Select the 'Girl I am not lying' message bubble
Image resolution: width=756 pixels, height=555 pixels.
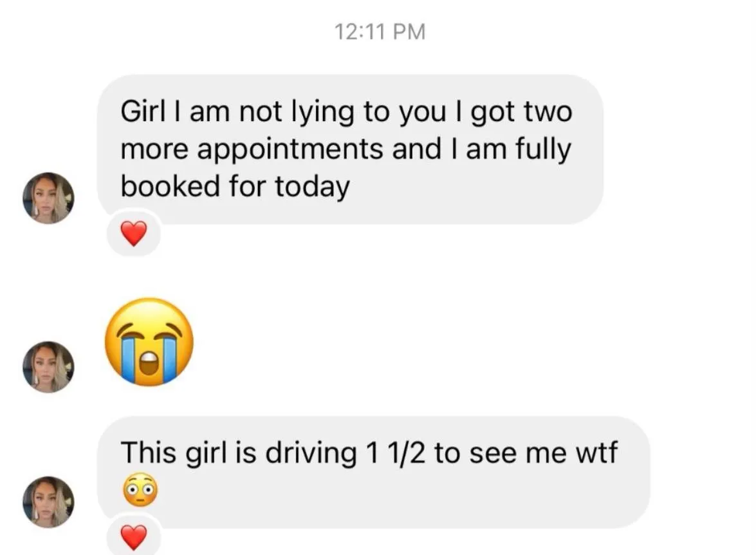[x=350, y=149]
